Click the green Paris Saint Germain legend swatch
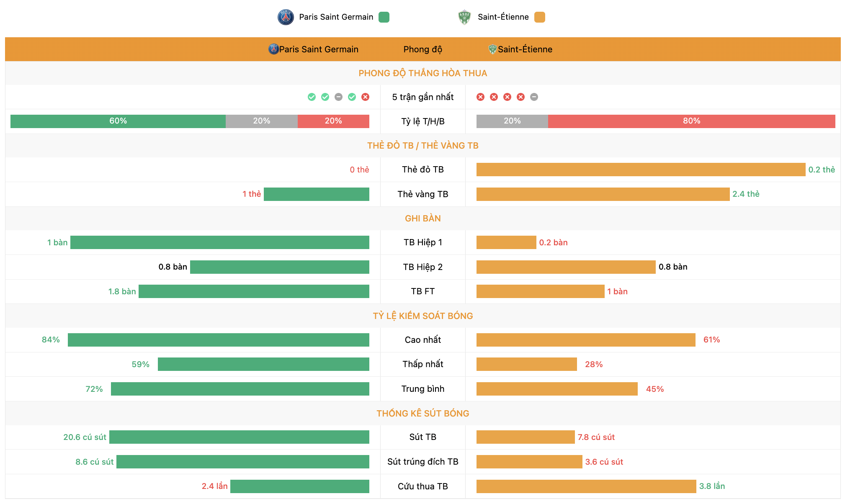Viewport: 845px width, 504px height. point(384,17)
